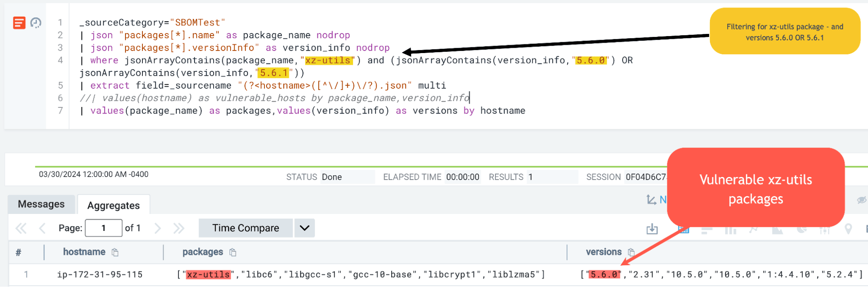Select the bar chart view
Viewport: 868px width, 287px height.
[x=707, y=230]
